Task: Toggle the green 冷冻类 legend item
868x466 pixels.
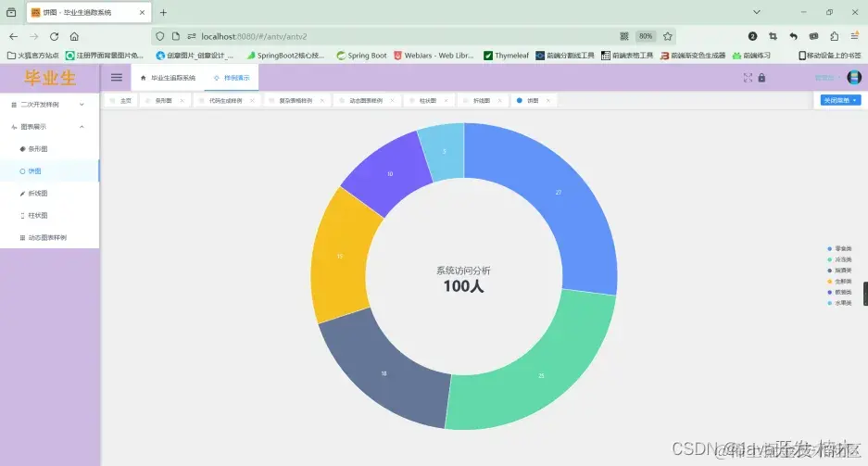Action: 839,259
